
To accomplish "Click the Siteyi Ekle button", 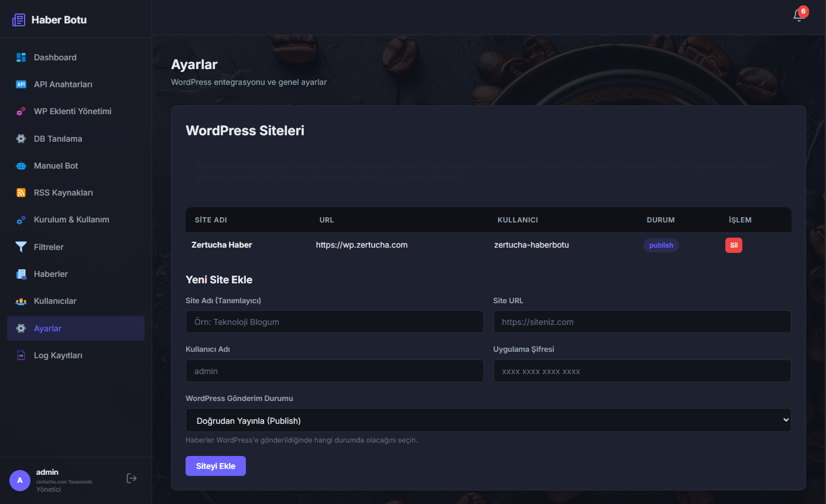I will tap(215, 465).
